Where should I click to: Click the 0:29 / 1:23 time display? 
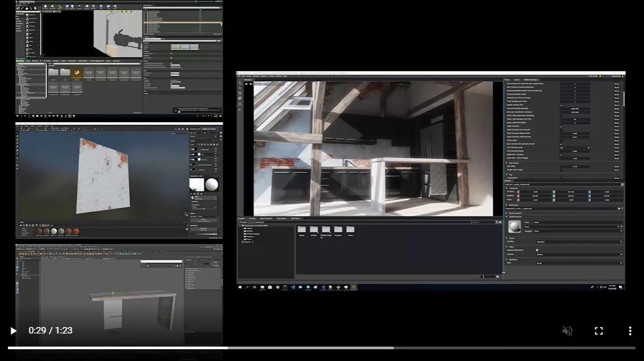point(50,331)
